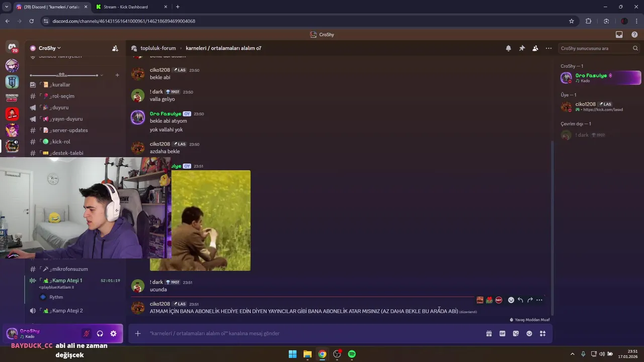React with the red NAY emoji
Screen dimensions: 644x362
pos(499,300)
